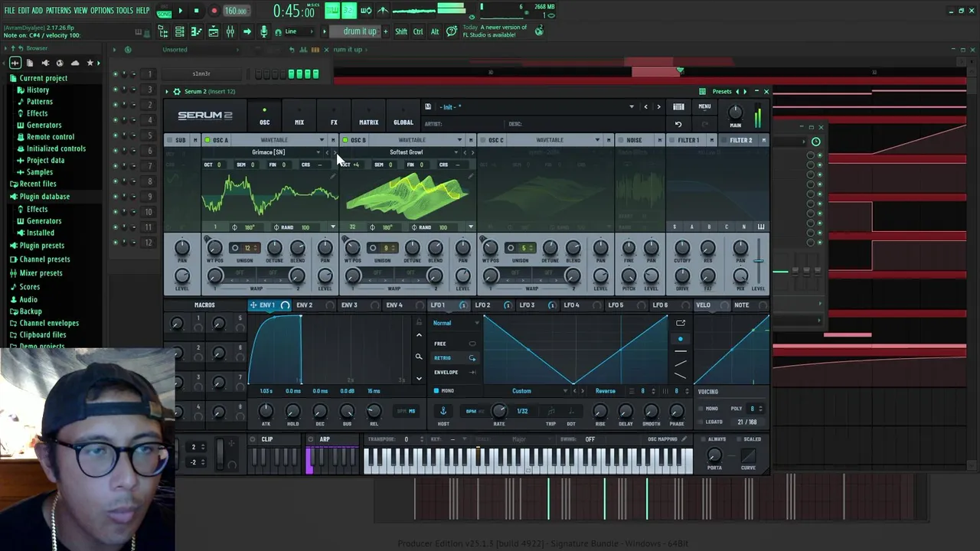
Task: Click the Serum MENU button
Action: 704,107
